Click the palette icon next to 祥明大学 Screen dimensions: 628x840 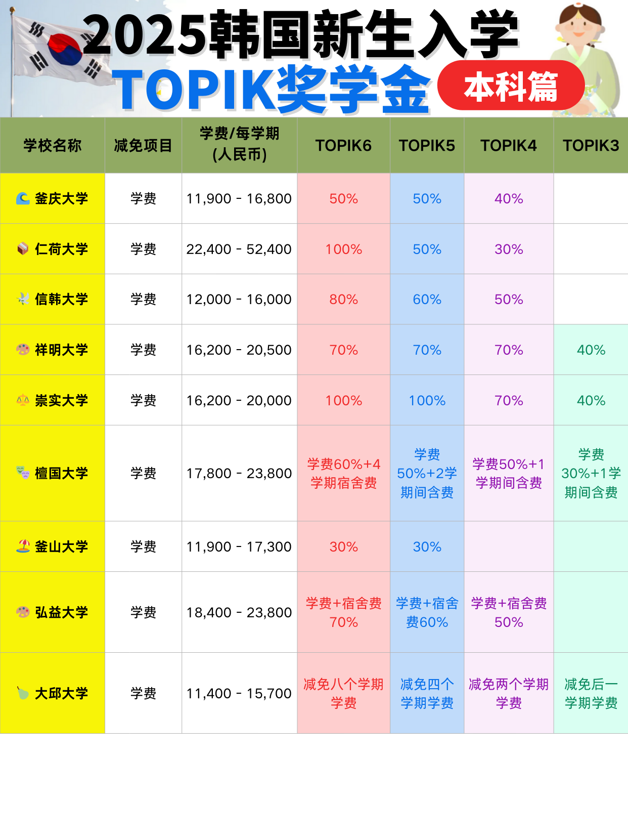[x=23, y=350]
